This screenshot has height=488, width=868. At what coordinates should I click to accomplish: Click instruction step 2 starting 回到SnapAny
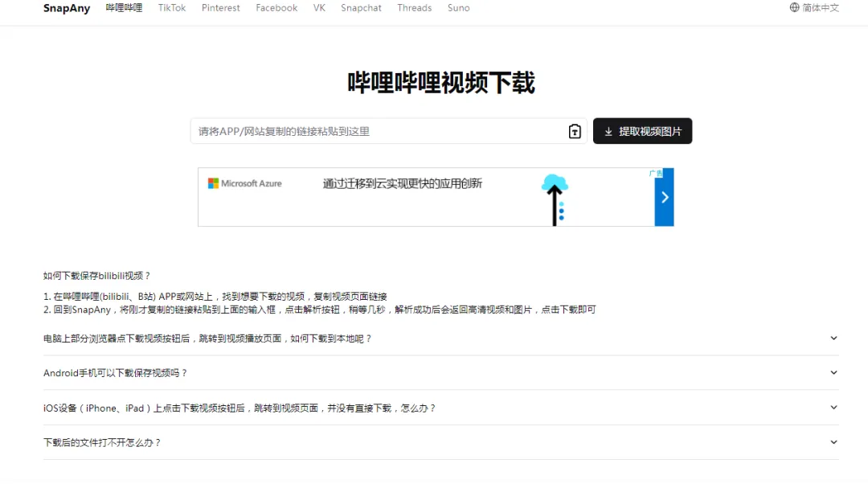pyautogui.click(x=319, y=310)
